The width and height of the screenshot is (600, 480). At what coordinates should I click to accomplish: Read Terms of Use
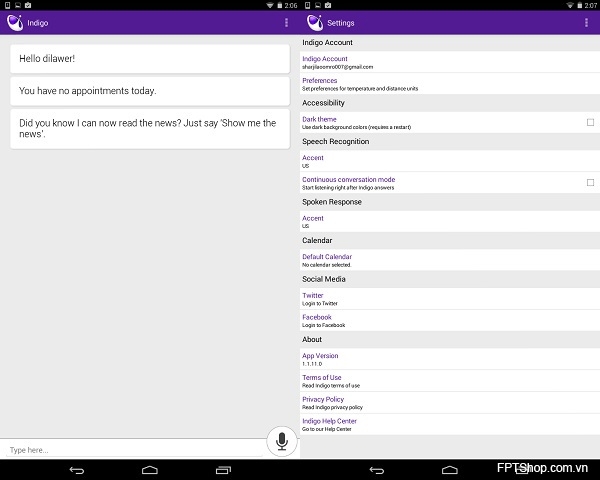pos(450,381)
